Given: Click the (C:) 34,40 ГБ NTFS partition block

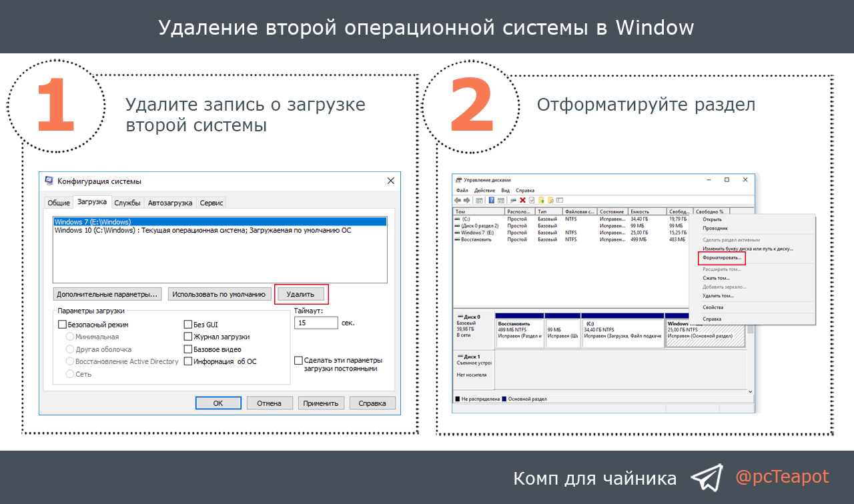Looking at the screenshot, I should point(623,332).
